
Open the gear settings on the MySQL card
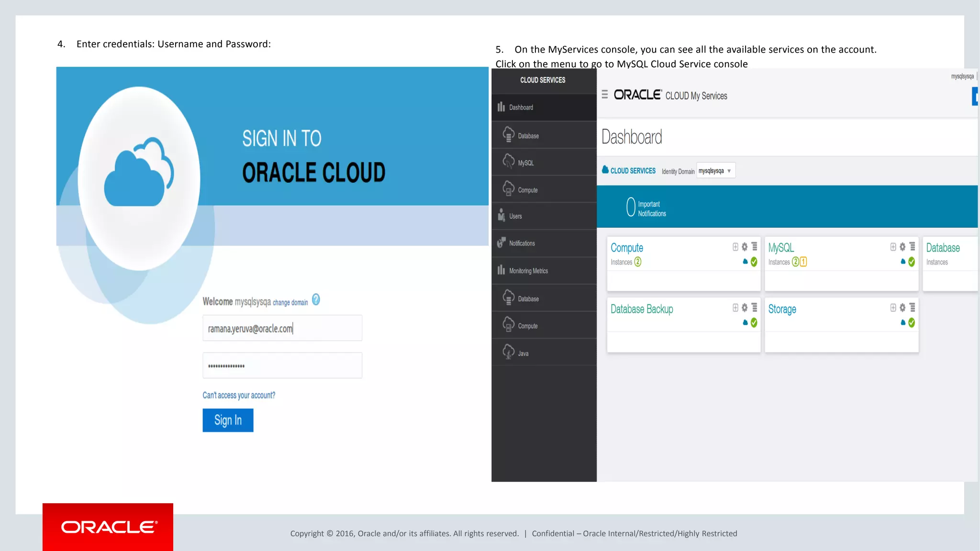(902, 247)
